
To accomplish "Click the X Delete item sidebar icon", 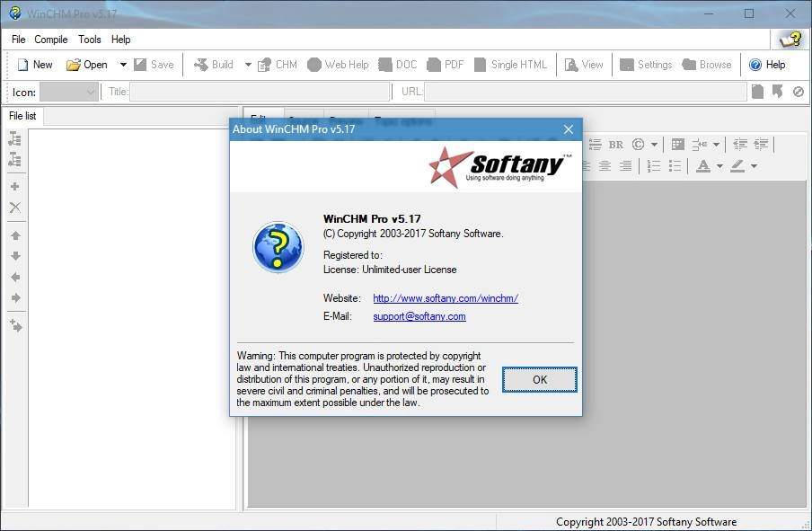I will click(x=15, y=208).
